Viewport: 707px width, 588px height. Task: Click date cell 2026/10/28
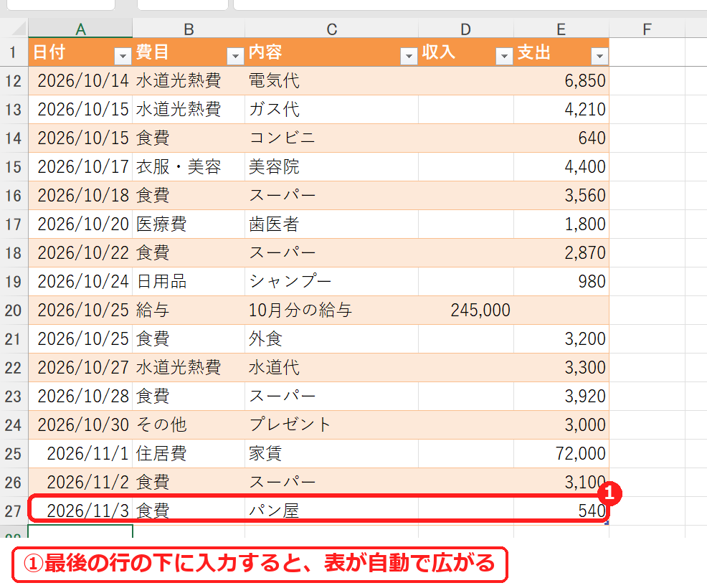click(x=80, y=397)
